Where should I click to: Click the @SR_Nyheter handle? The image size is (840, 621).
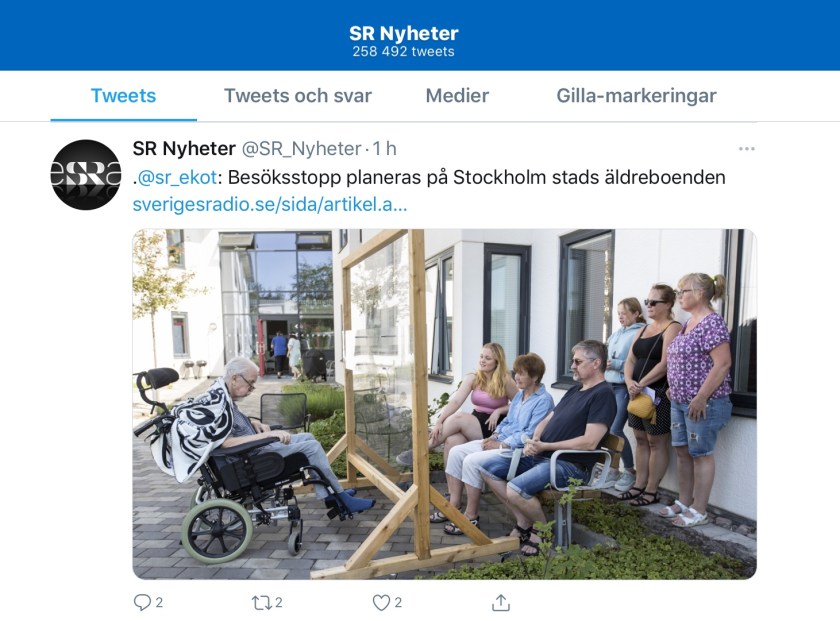pyautogui.click(x=302, y=149)
